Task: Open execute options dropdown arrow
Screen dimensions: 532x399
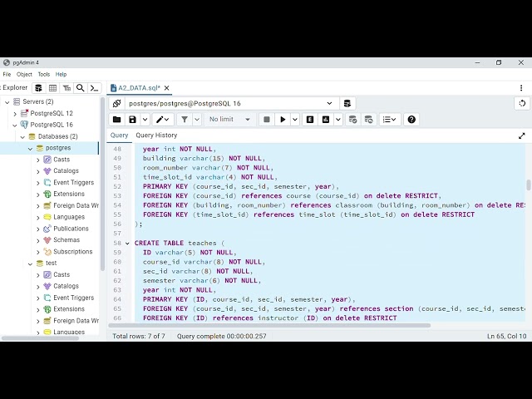Action: coord(295,120)
